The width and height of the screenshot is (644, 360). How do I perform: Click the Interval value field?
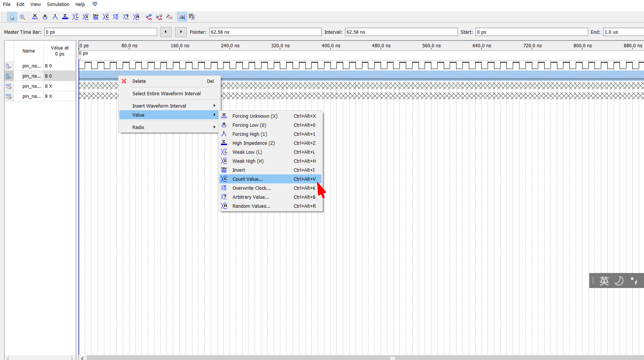click(x=401, y=32)
